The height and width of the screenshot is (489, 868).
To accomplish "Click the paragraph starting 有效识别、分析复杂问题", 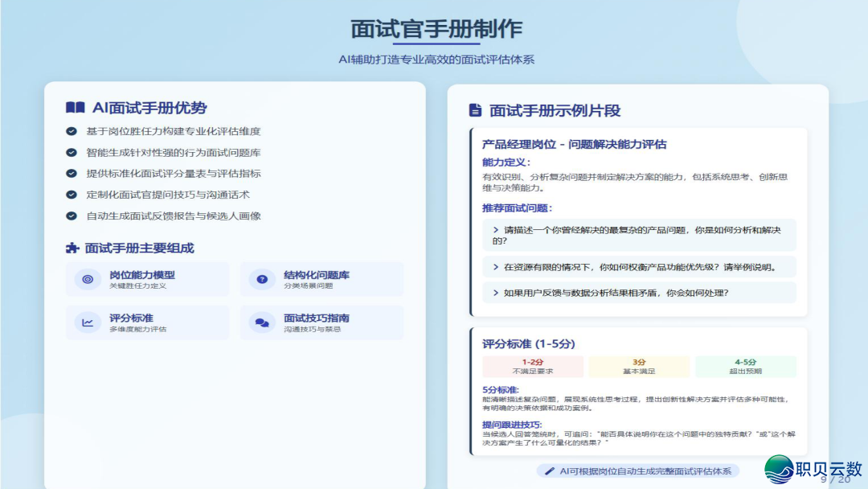I will click(x=634, y=183).
